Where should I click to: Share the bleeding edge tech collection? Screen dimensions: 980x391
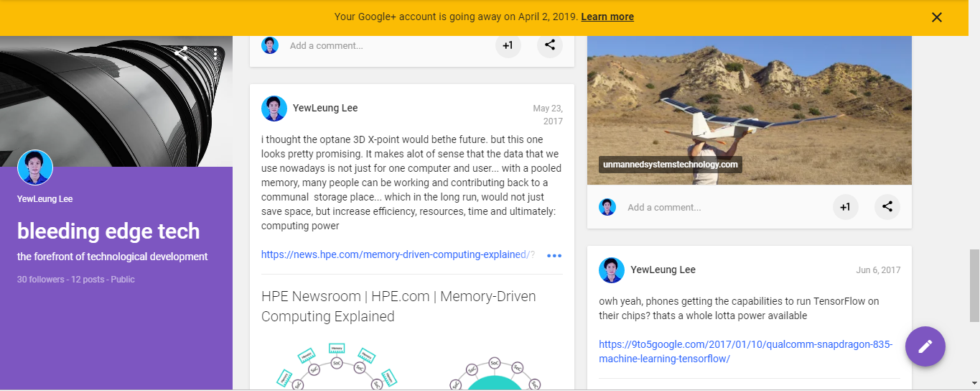pos(182,53)
